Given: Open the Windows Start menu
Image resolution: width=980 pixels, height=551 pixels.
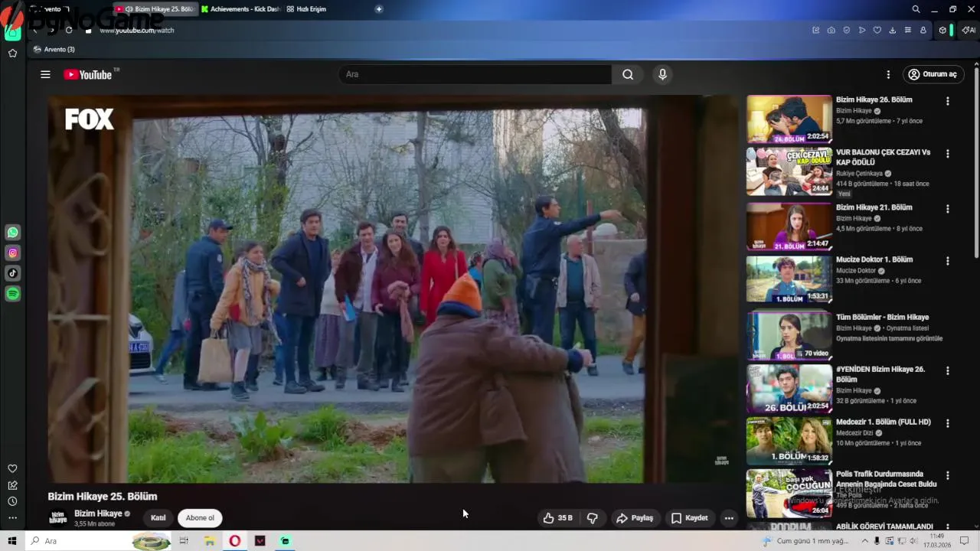Looking at the screenshot, I should (x=11, y=541).
